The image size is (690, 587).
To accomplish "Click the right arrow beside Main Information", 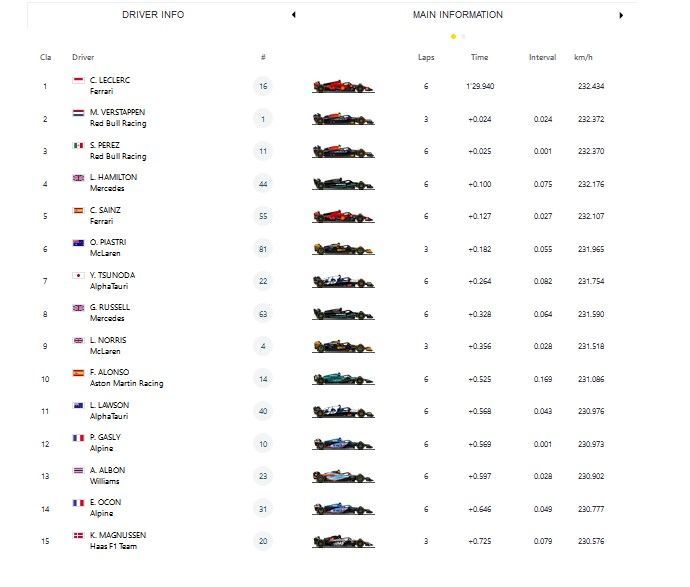I will pos(621,15).
